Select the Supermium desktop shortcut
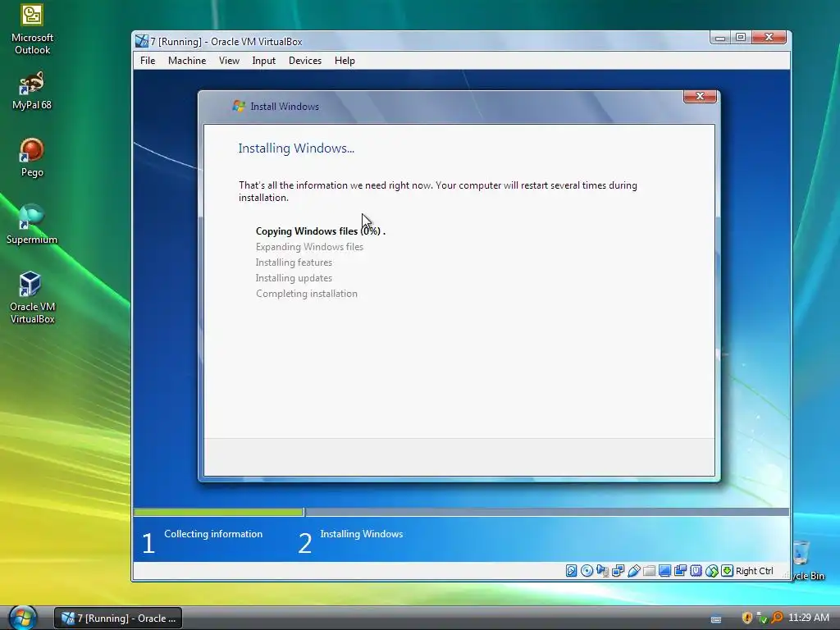 32,225
